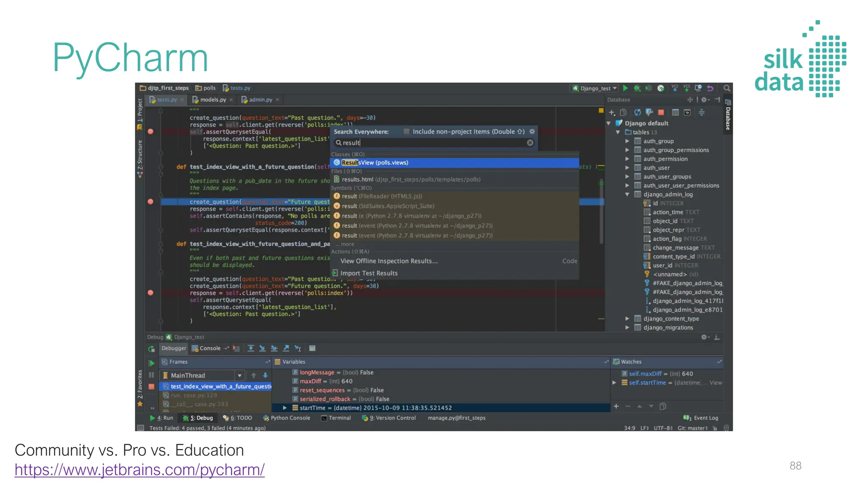Run the Django_test configuration
The image size is (868, 488).
click(625, 88)
